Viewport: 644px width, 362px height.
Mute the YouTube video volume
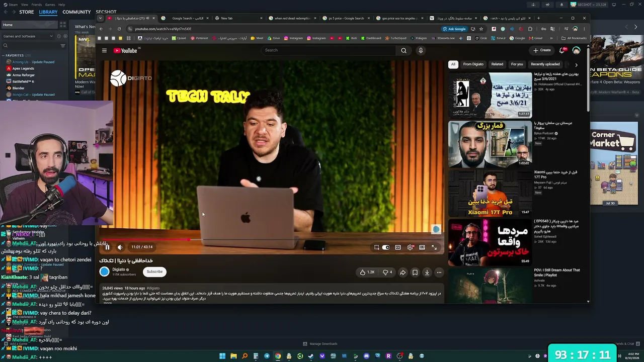[120, 247]
